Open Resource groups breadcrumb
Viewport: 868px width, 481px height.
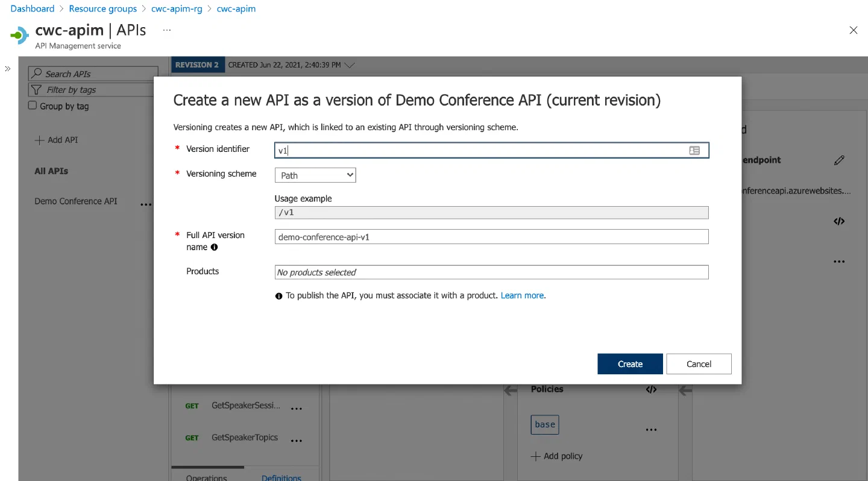pyautogui.click(x=103, y=9)
